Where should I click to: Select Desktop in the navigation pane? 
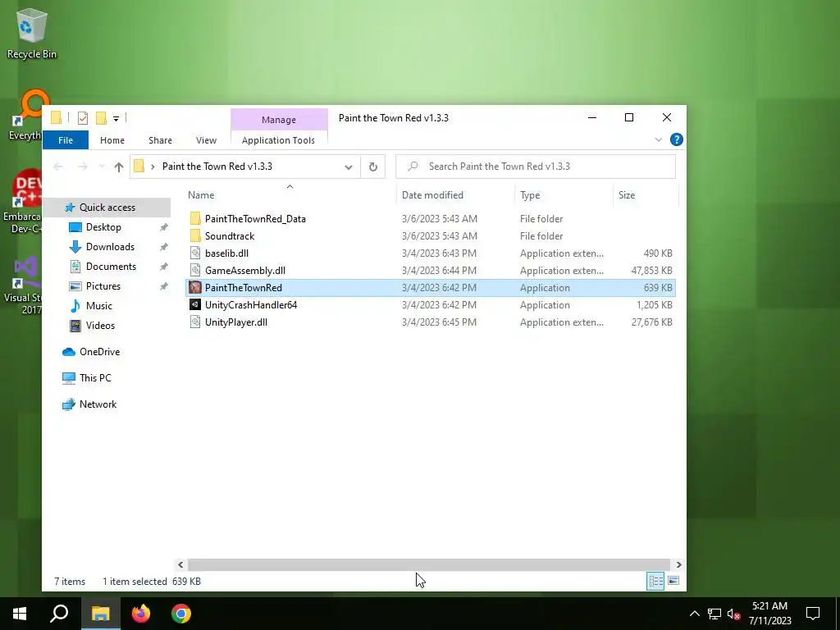pyautogui.click(x=103, y=227)
